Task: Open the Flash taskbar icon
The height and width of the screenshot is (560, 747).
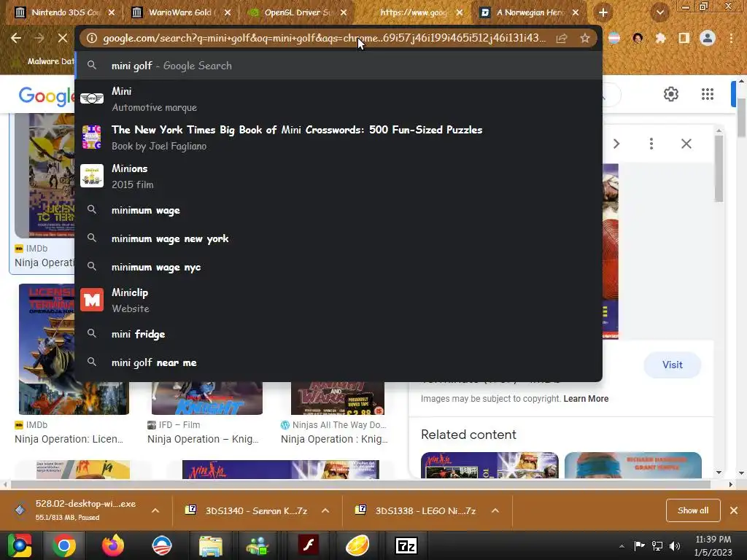Action: point(309,545)
